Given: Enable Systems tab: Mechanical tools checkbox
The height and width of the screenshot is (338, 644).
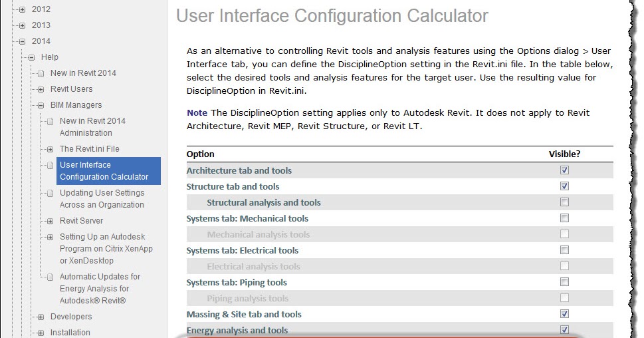Looking at the screenshot, I should [x=564, y=218].
